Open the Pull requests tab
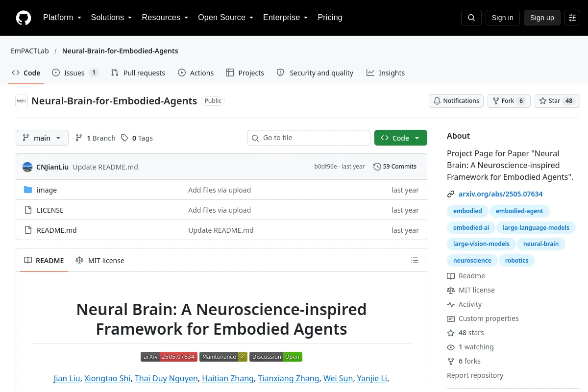The width and height of the screenshot is (588, 392). click(138, 73)
